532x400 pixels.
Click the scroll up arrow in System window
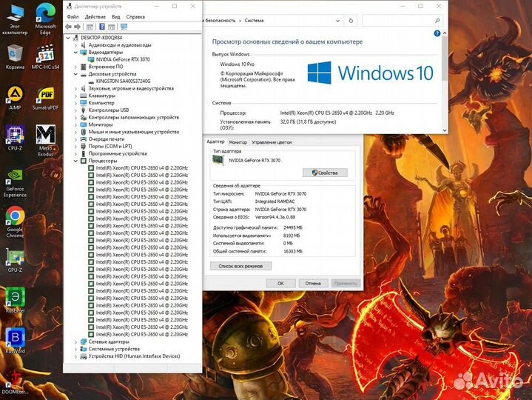click(445, 33)
